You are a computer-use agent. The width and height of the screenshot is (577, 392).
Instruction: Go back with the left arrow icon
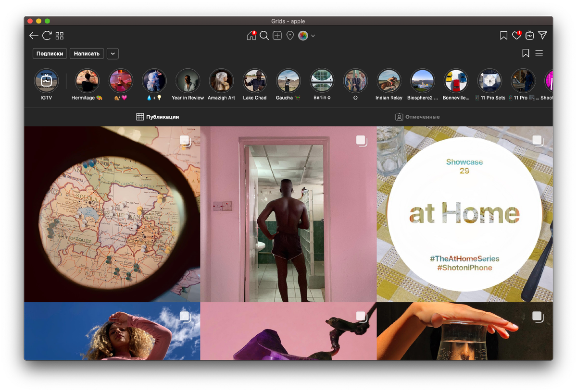point(34,36)
